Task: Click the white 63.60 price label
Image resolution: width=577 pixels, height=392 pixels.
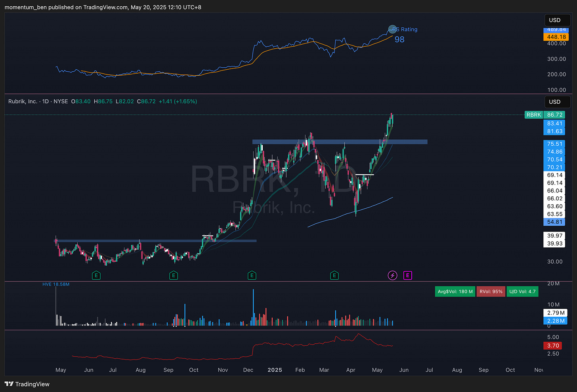Action: click(x=555, y=206)
